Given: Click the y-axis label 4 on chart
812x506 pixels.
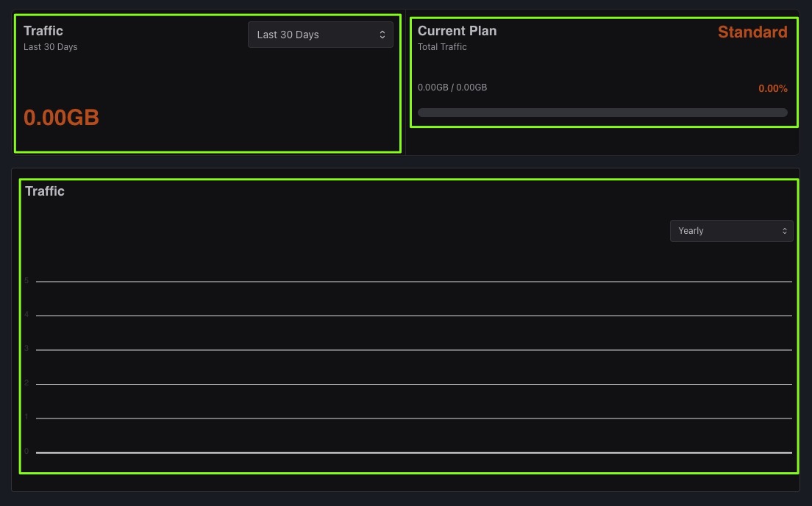Looking at the screenshot, I should pyautogui.click(x=26, y=315).
